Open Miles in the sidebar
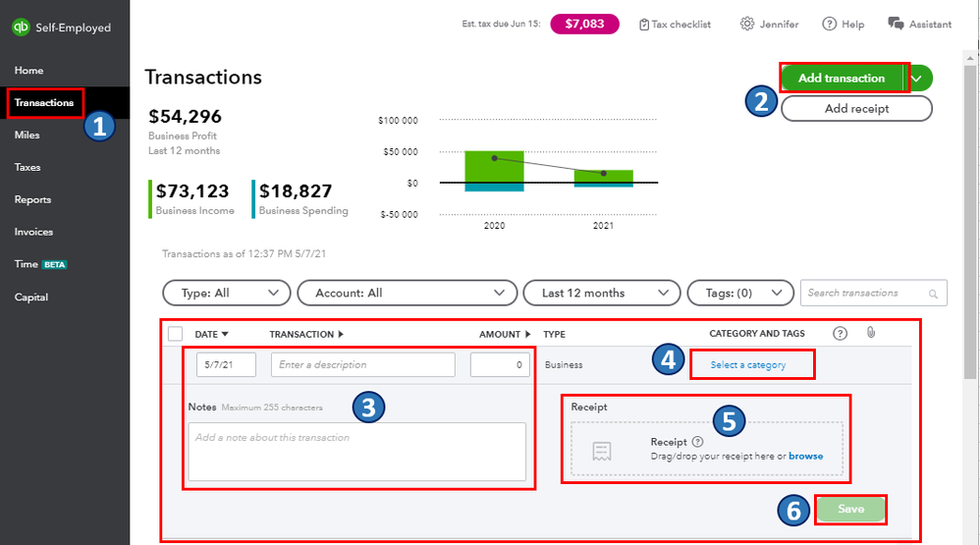 tap(27, 135)
